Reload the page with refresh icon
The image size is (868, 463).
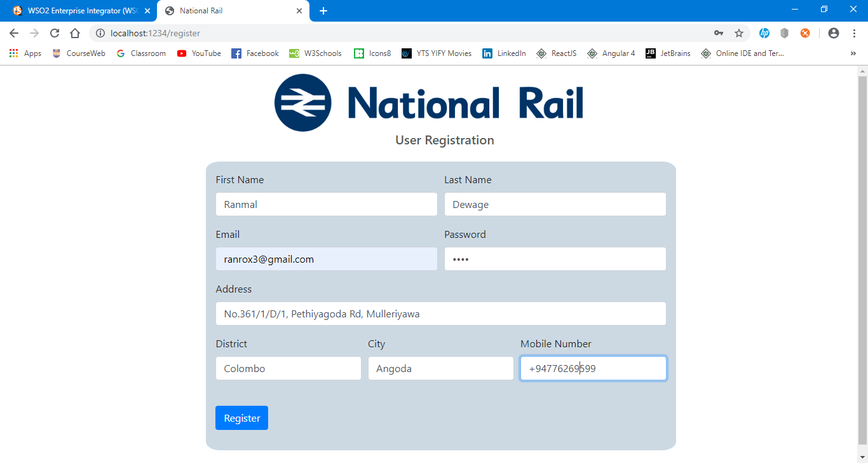pyautogui.click(x=55, y=33)
